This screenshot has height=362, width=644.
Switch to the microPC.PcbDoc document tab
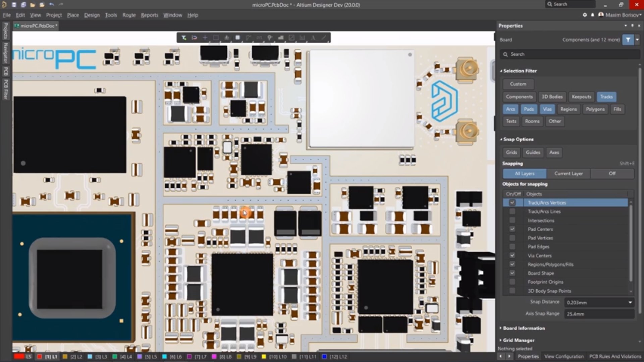coord(36,26)
